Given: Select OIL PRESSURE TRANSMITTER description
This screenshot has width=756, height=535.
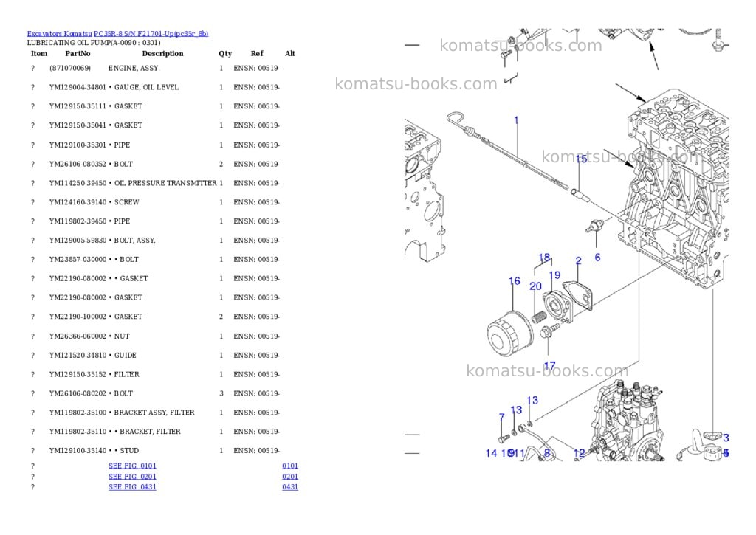Looking at the screenshot, I should (x=165, y=183).
